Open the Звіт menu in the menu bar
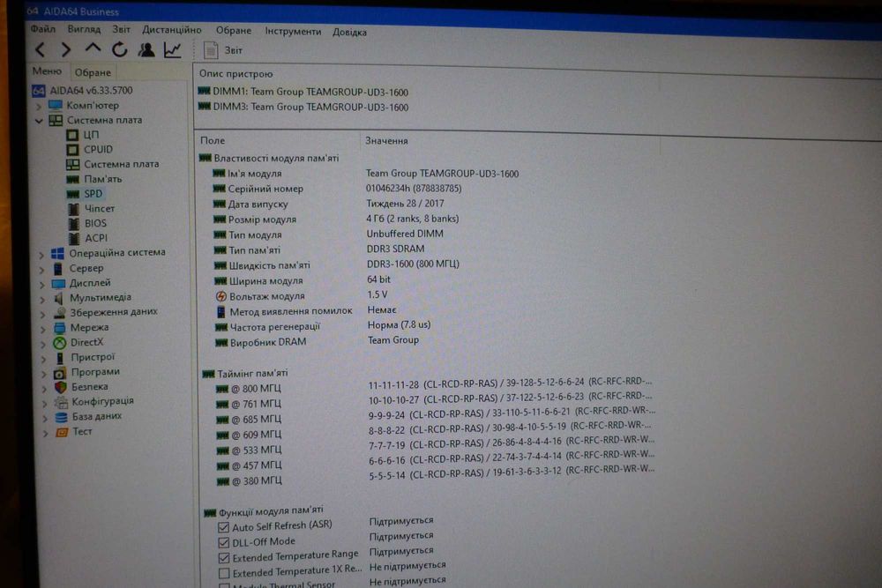 click(x=121, y=29)
